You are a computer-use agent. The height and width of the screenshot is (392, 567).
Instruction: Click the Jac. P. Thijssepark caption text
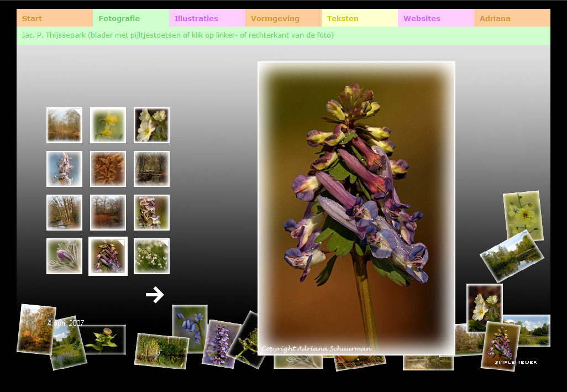click(177, 35)
